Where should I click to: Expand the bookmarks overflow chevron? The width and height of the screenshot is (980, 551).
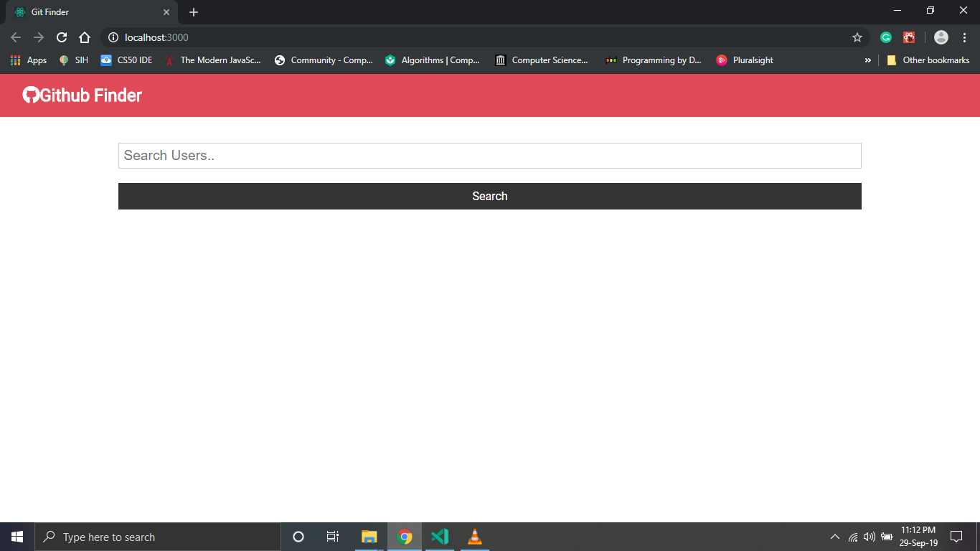tap(868, 60)
